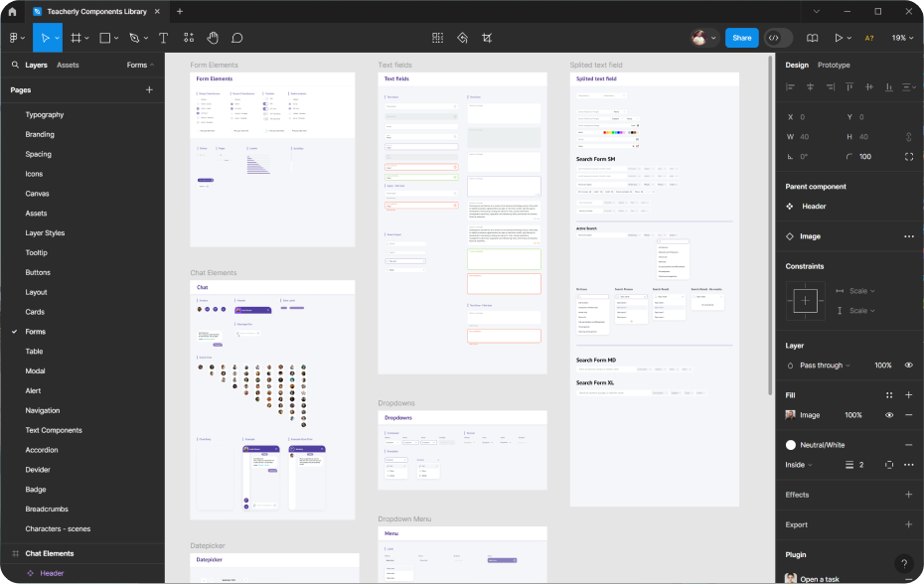
Task: Edit the corner radius 100 field
Action: [x=865, y=156]
